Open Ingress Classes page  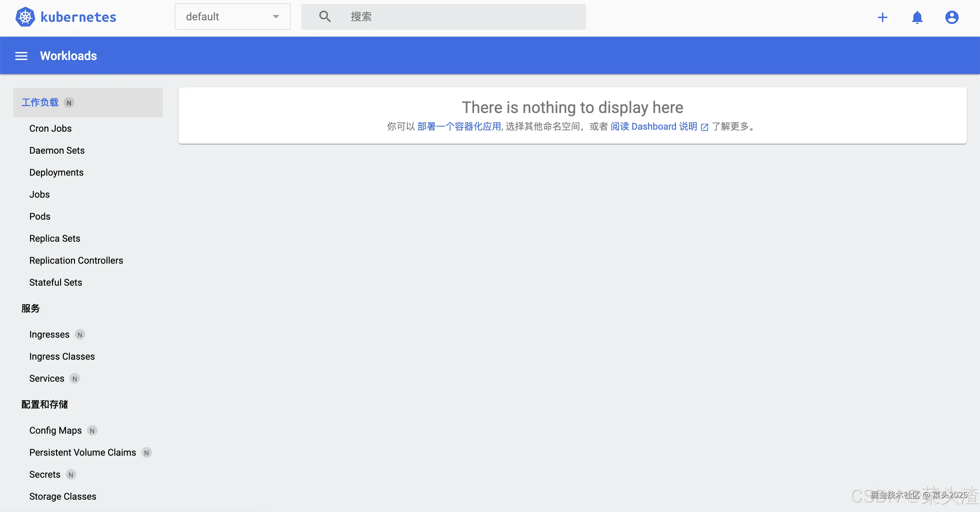[x=62, y=357]
